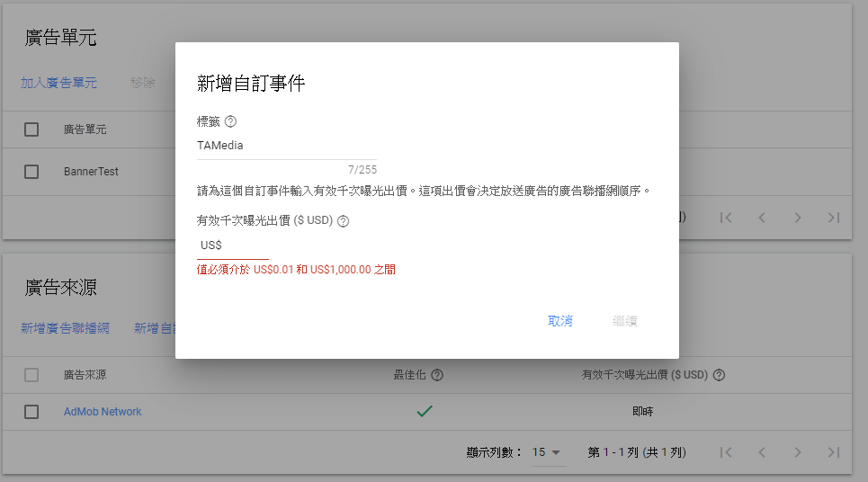
Task: Click 新增廣告聯播網 link
Action: tap(66, 328)
